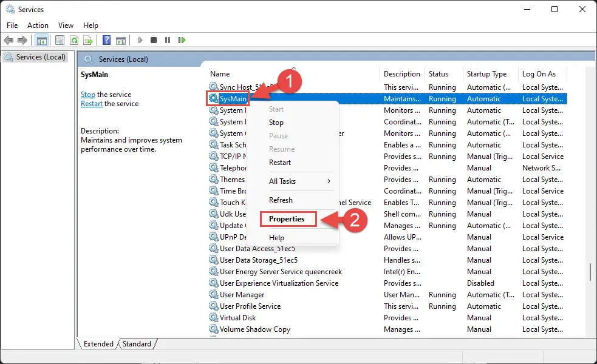This screenshot has width=597, height=364.
Task: Choose Properties from the context menu
Action: pyautogui.click(x=287, y=219)
